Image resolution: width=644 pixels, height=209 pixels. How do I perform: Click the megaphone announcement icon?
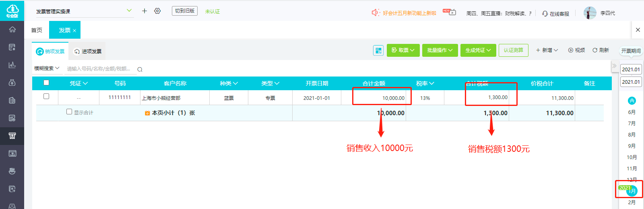(376, 12)
